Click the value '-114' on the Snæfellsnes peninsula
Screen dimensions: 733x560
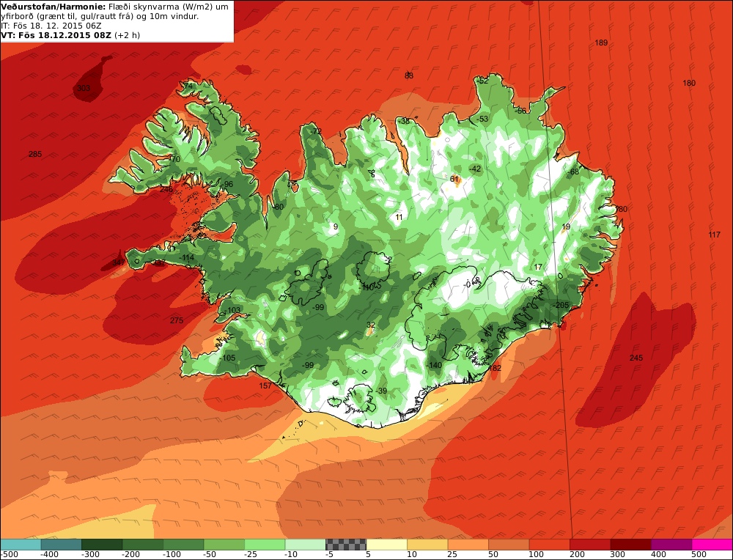click(186, 257)
